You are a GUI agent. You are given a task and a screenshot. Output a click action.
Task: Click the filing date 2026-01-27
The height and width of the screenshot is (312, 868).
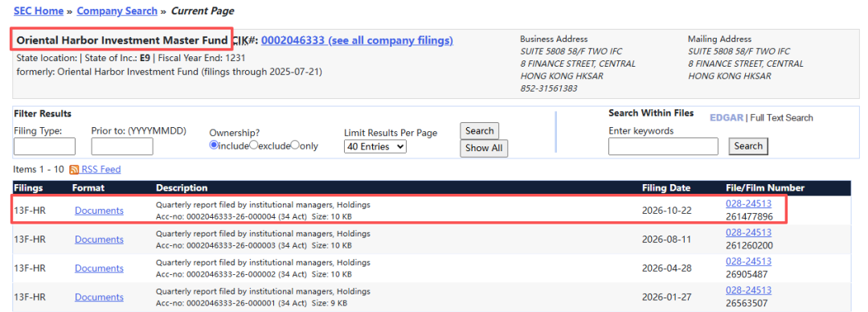pos(666,297)
